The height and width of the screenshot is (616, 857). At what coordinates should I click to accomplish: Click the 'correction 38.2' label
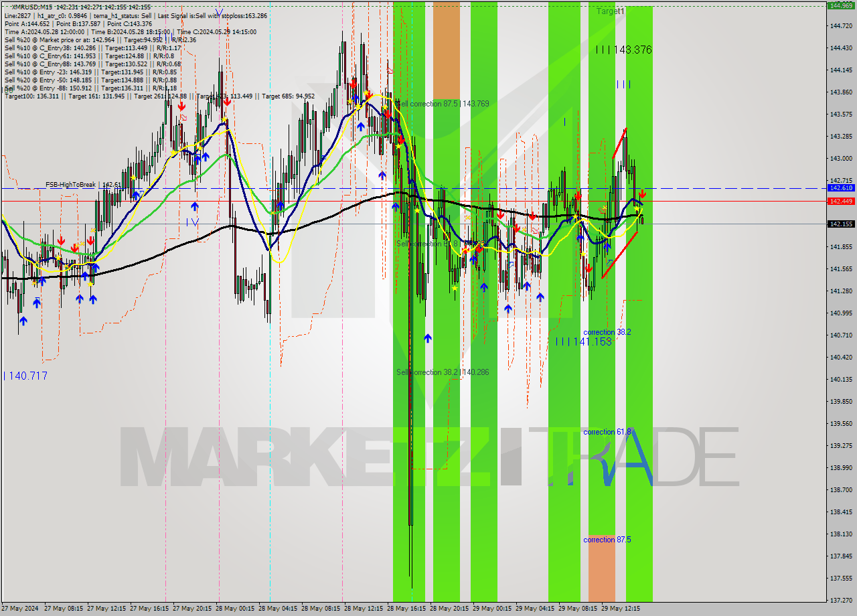click(x=607, y=332)
